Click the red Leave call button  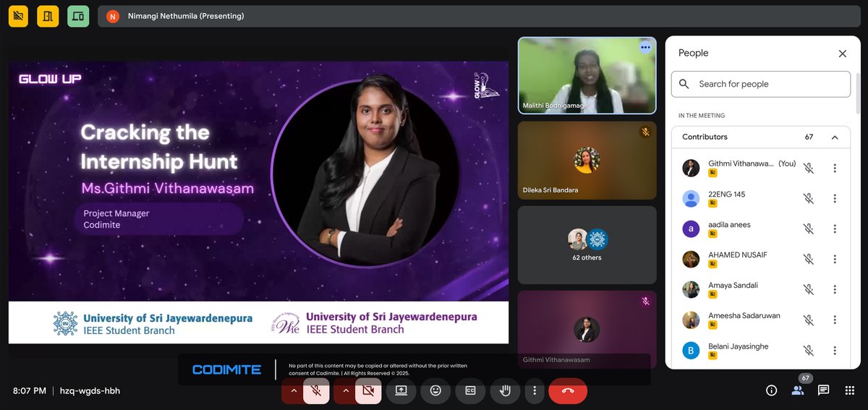[568, 390]
